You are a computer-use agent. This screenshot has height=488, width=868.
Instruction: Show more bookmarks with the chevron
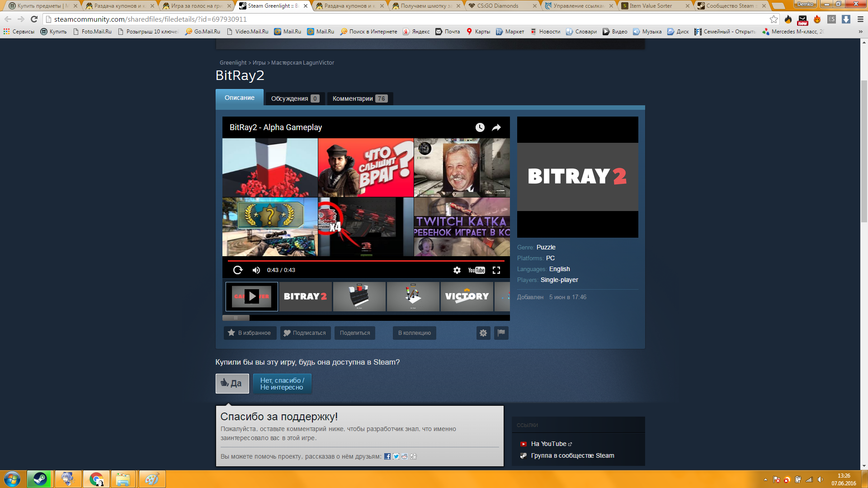pyautogui.click(x=860, y=32)
